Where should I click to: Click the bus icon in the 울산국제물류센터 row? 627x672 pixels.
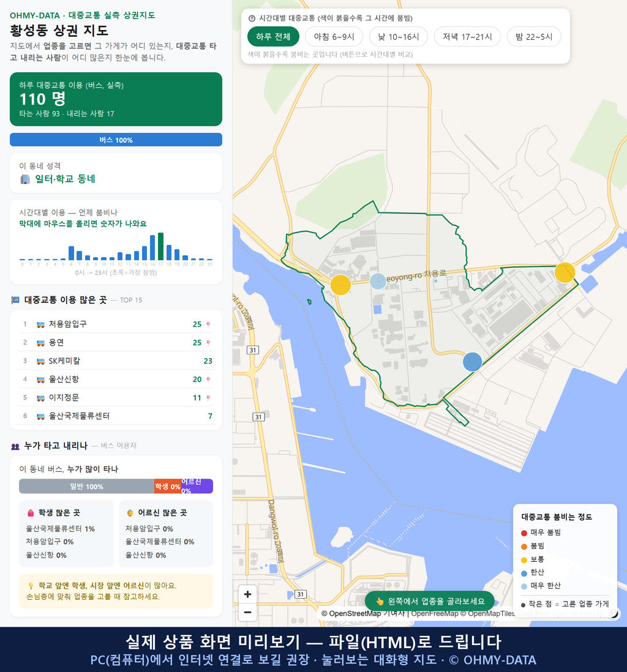pyautogui.click(x=40, y=416)
